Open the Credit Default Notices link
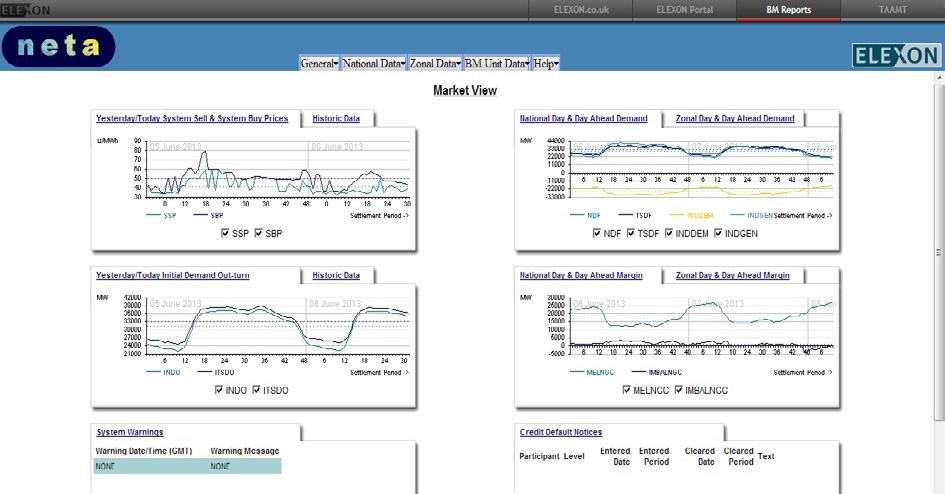The width and height of the screenshot is (945, 494). point(560,432)
